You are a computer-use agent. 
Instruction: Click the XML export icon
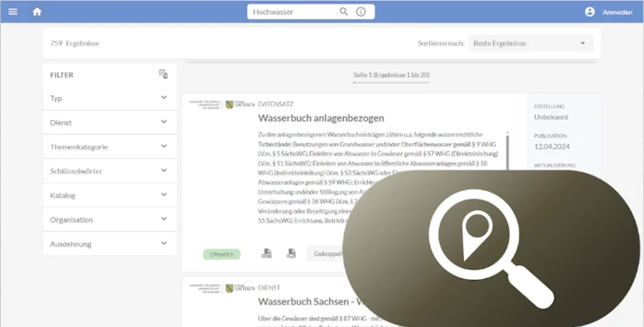(291, 253)
